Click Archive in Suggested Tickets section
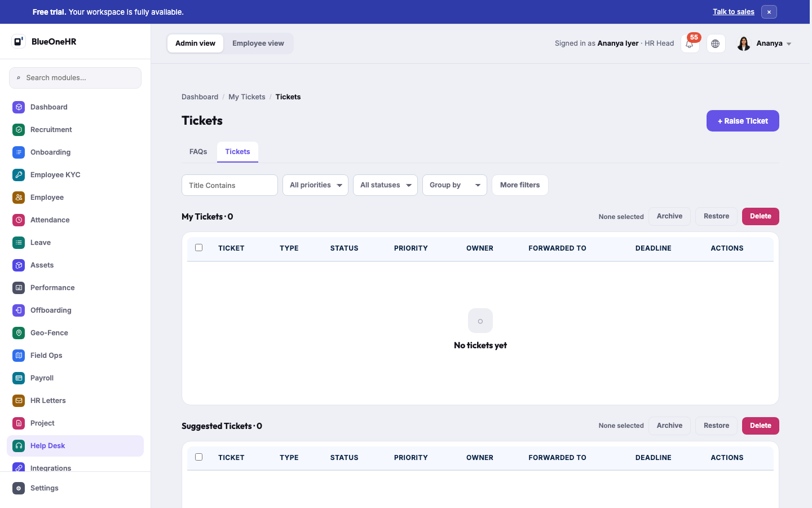The image size is (812, 508). pos(669,426)
